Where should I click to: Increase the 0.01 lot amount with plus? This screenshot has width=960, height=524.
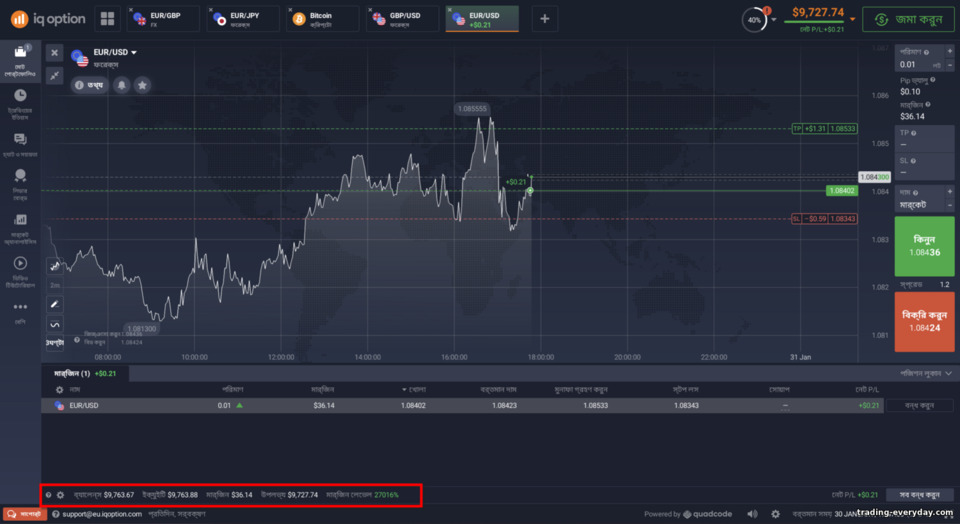coord(950,52)
